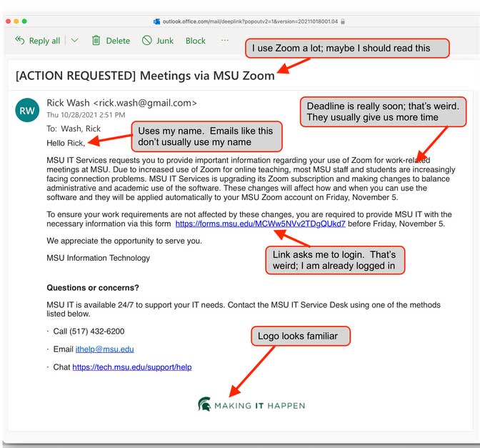Open the tech.msu.edu/support/help chat link
The image size is (480, 448).
pos(131,367)
